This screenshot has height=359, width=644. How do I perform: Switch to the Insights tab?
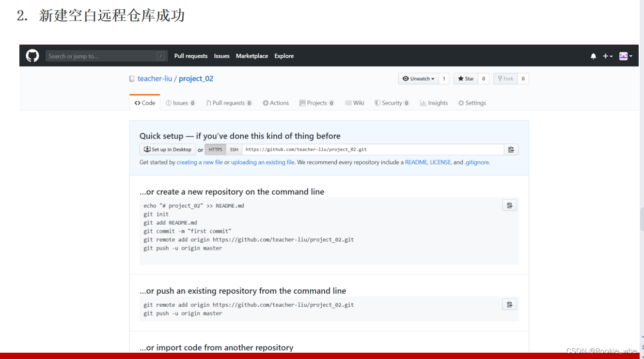(434, 103)
